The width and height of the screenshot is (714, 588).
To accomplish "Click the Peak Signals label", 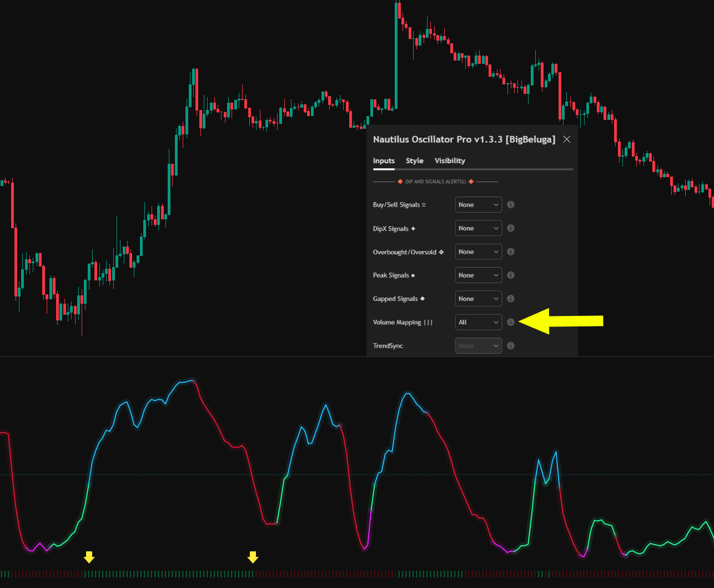I will click(394, 275).
